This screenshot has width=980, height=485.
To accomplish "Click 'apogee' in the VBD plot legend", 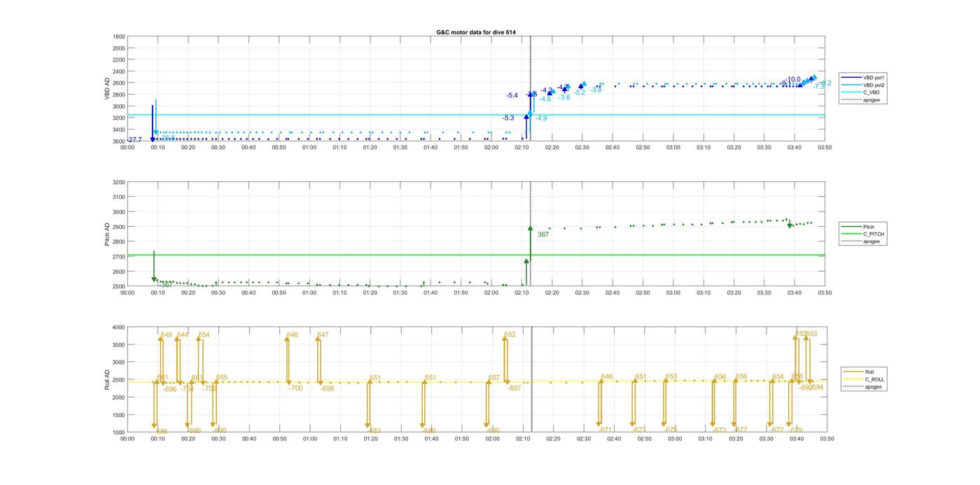I will point(871,99).
